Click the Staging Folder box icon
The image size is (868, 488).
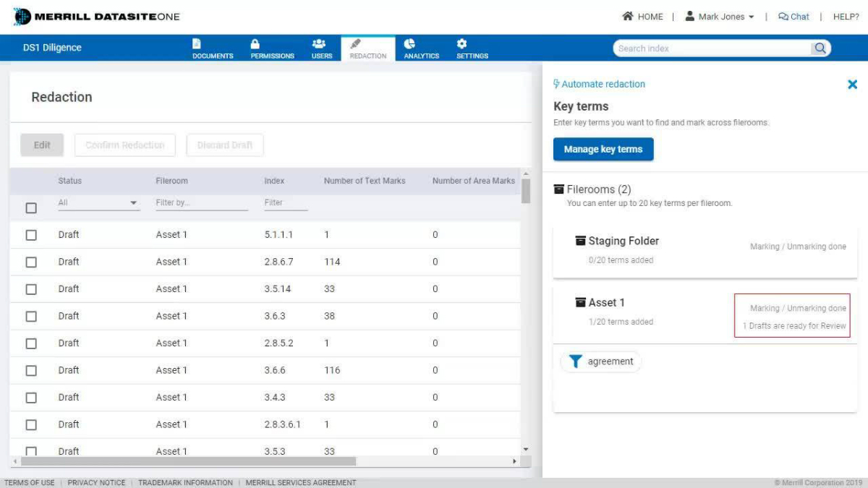(580, 241)
